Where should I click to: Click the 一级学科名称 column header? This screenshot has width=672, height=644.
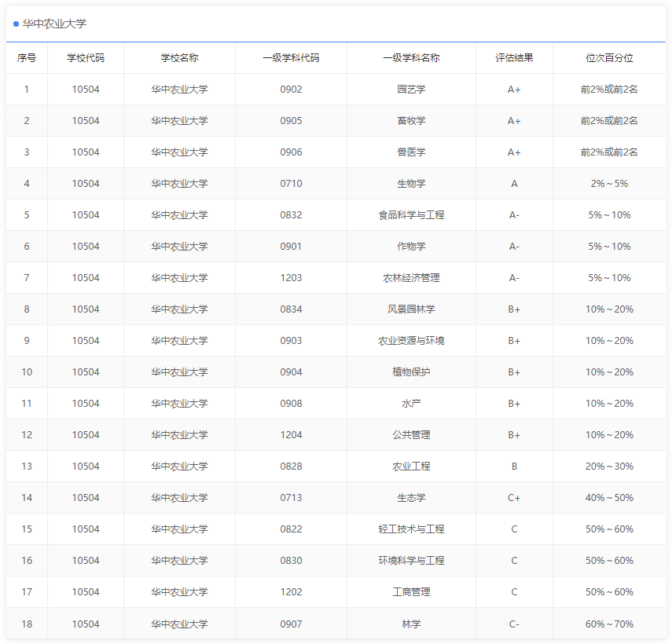point(411,58)
